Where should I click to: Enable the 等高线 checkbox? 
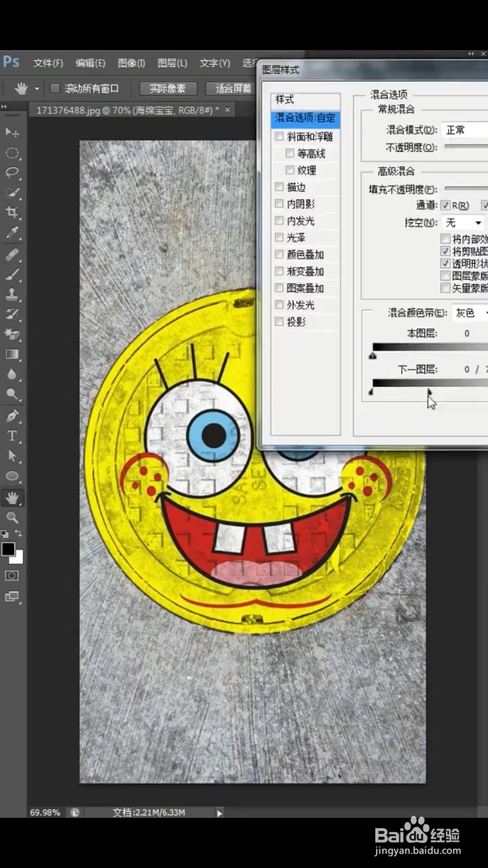click(290, 153)
